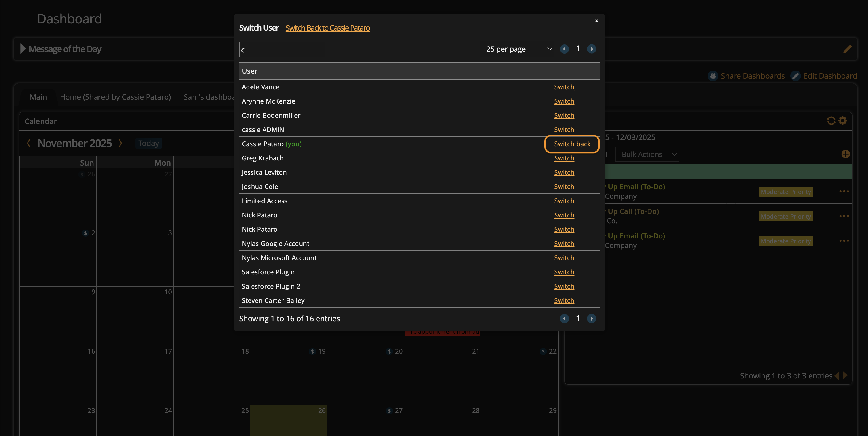Go to previous page at dialog top
The height and width of the screenshot is (436, 868).
(x=565, y=49)
